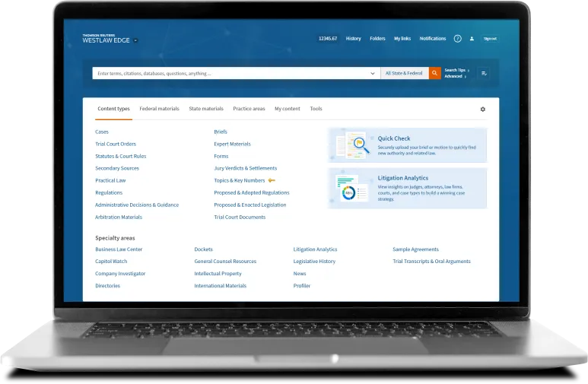The height and width of the screenshot is (384, 588).
Task: Open Practical Law link
Action: click(110, 180)
